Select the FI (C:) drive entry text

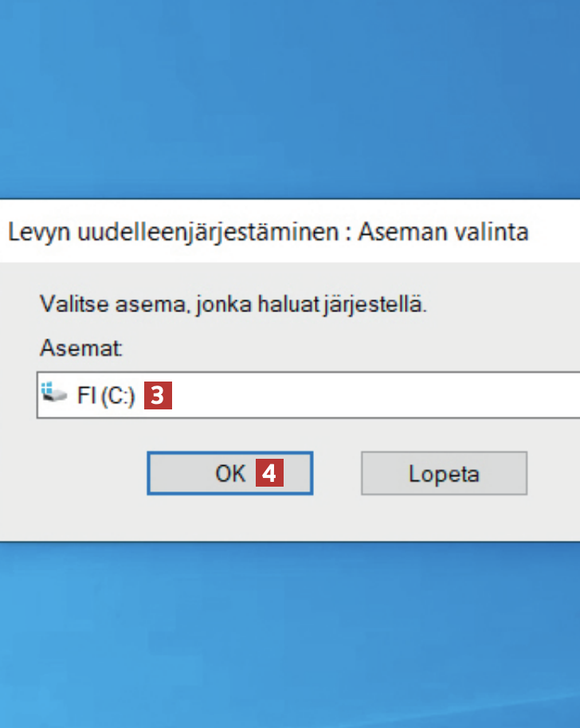pos(106,396)
